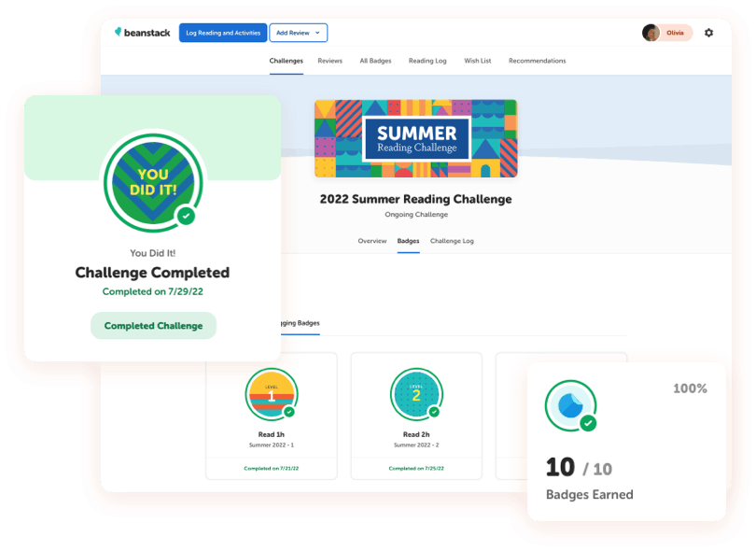Click the Beanstack logo

pyautogui.click(x=141, y=33)
